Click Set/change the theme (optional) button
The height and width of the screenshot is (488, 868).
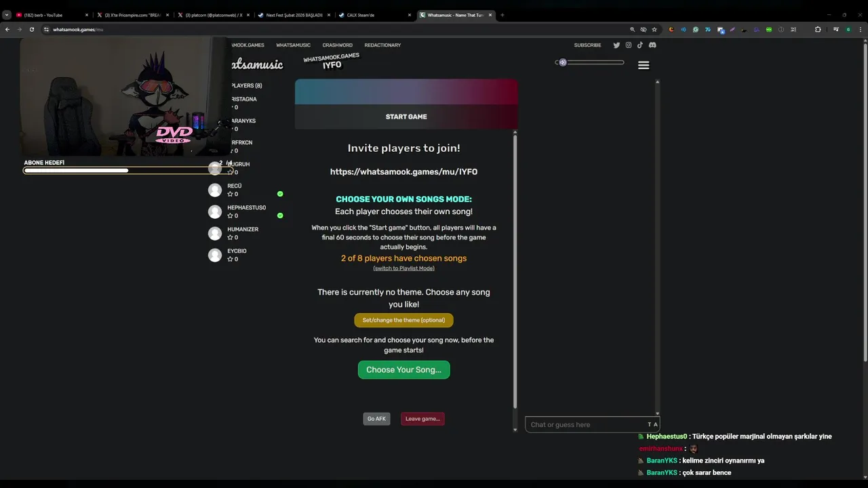[x=403, y=320]
